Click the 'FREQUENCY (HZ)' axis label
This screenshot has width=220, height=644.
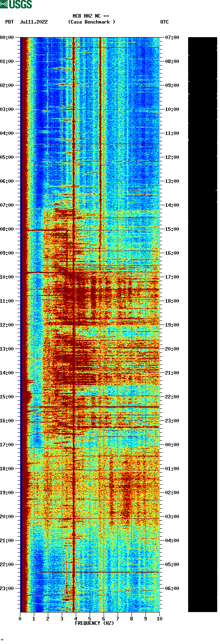94,623
